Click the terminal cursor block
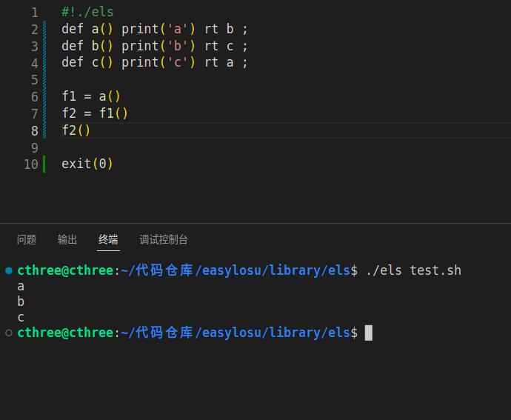This screenshot has width=511, height=420. tap(368, 333)
